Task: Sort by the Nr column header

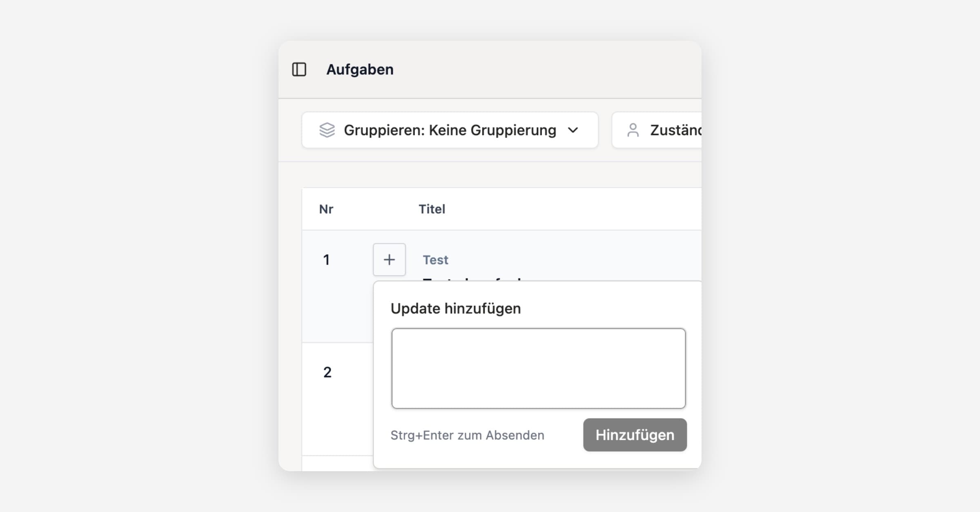Action: (x=326, y=209)
